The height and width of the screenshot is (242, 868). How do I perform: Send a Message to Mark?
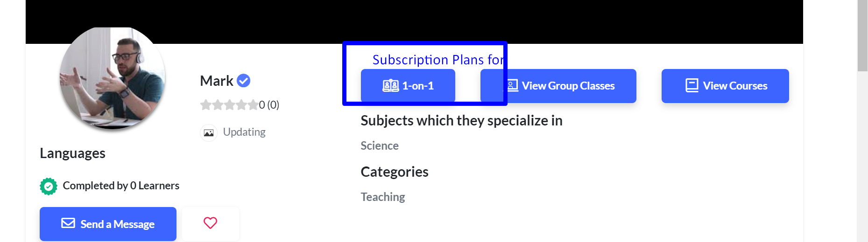click(108, 224)
